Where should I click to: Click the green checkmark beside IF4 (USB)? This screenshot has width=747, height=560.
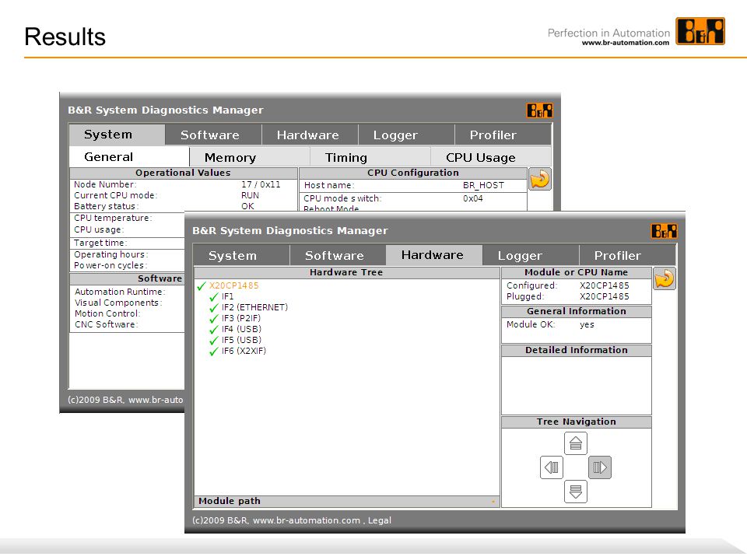pyautogui.click(x=214, y=330)
